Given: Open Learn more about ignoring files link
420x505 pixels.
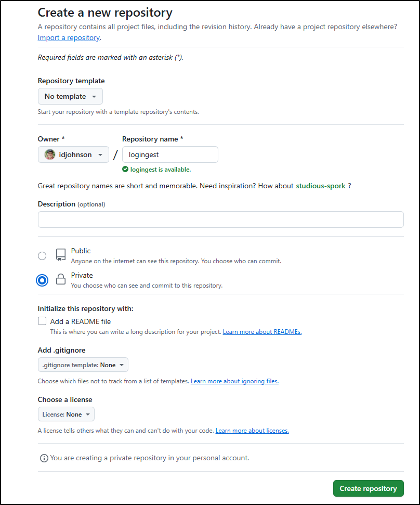Looking at the screenshot, I should coord(234,381).
